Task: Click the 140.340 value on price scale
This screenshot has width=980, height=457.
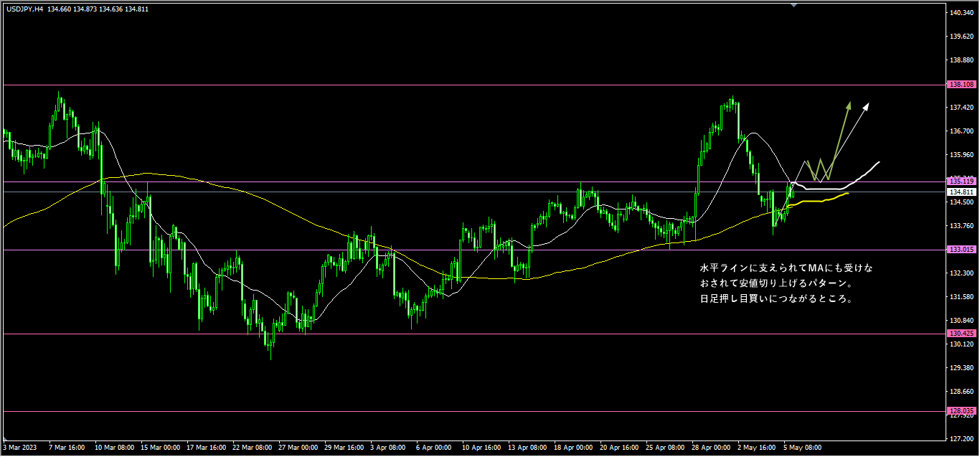Action: 960,13
